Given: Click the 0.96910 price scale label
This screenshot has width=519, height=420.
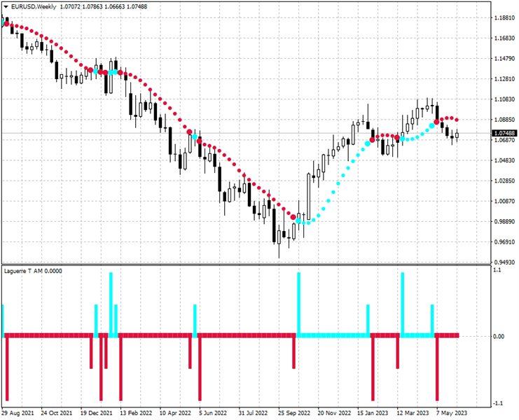Looking at the screenshot, I should point(504,242).
